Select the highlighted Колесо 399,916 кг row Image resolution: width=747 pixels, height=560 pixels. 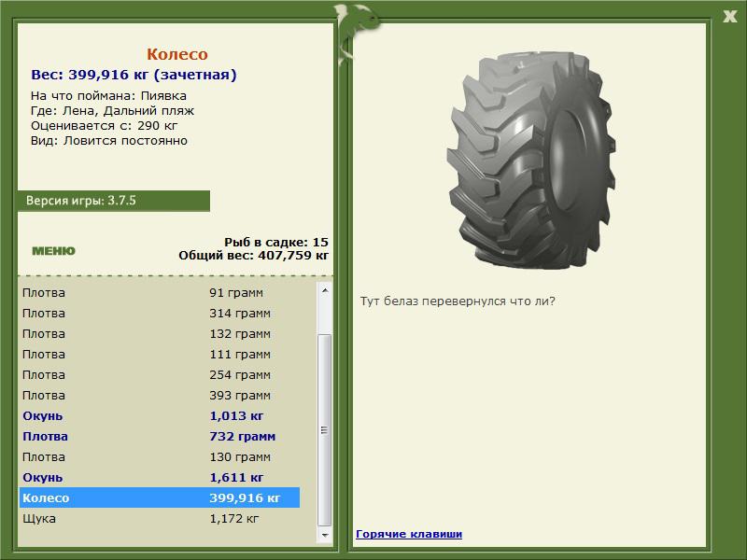159,497
